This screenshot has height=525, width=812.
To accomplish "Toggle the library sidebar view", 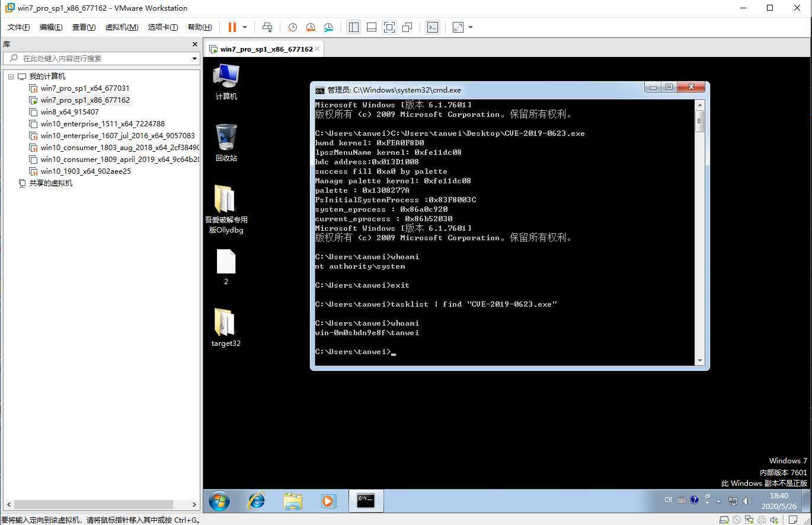I will (354, 27).
